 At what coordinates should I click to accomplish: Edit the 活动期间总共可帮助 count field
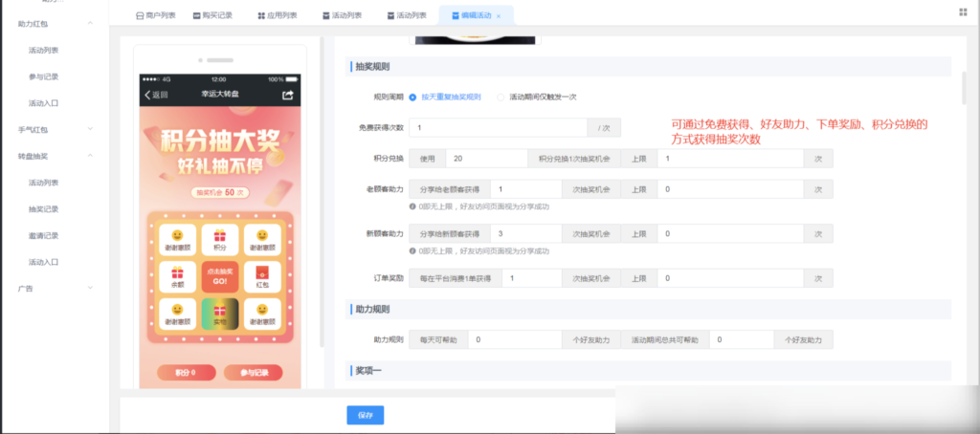pos(741,339)
